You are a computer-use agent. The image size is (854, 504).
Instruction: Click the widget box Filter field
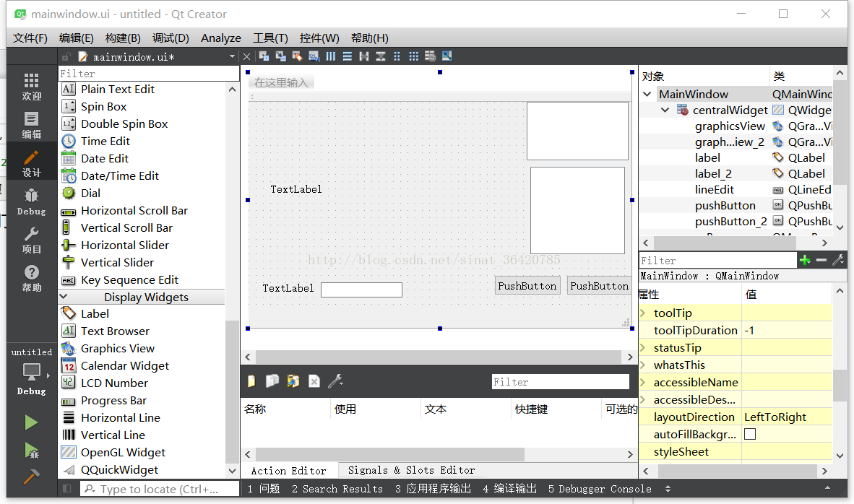[149, 74]
